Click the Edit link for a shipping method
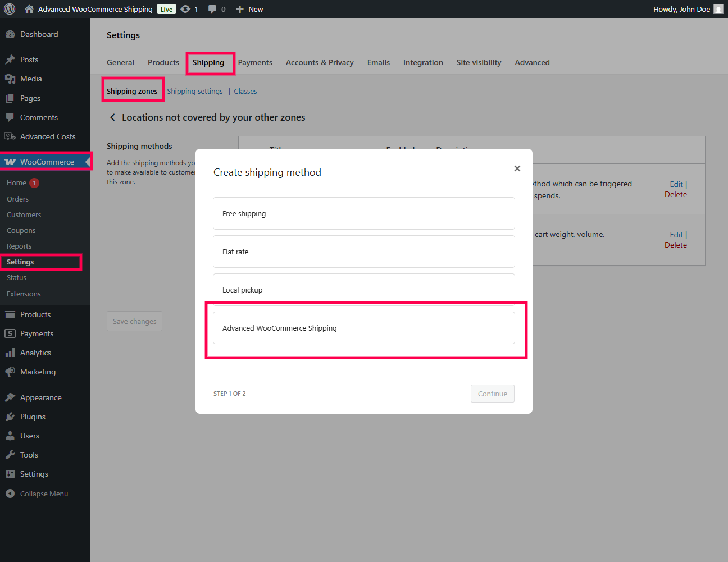 coord(676,184)
